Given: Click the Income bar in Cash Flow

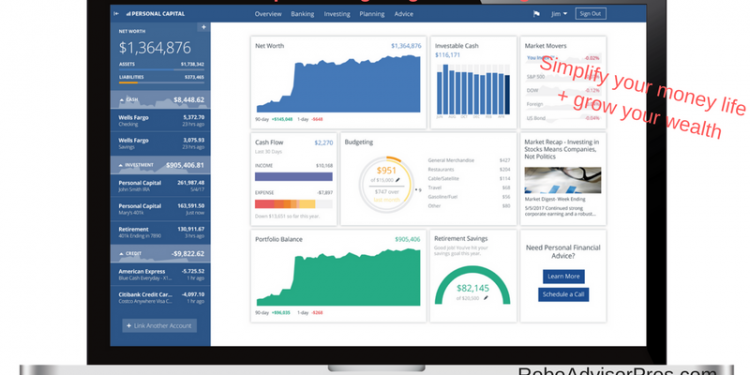Looking at the screenshot, I should click(294, 176).
